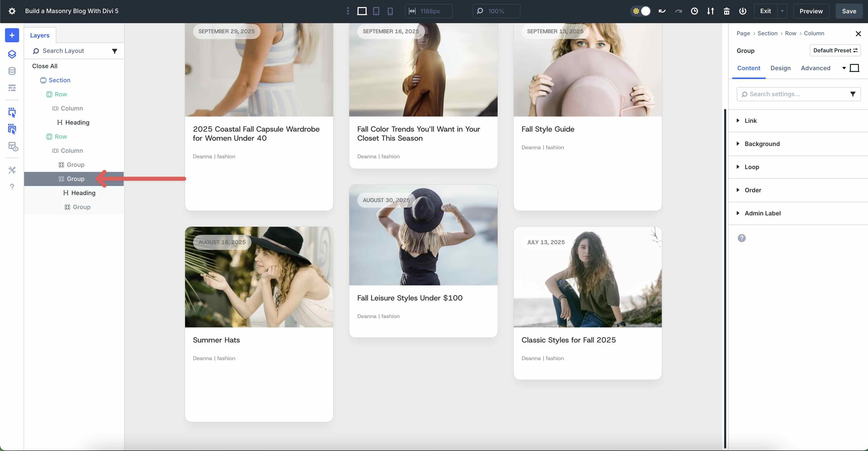Open the page settings gear icon

(12, 11)
